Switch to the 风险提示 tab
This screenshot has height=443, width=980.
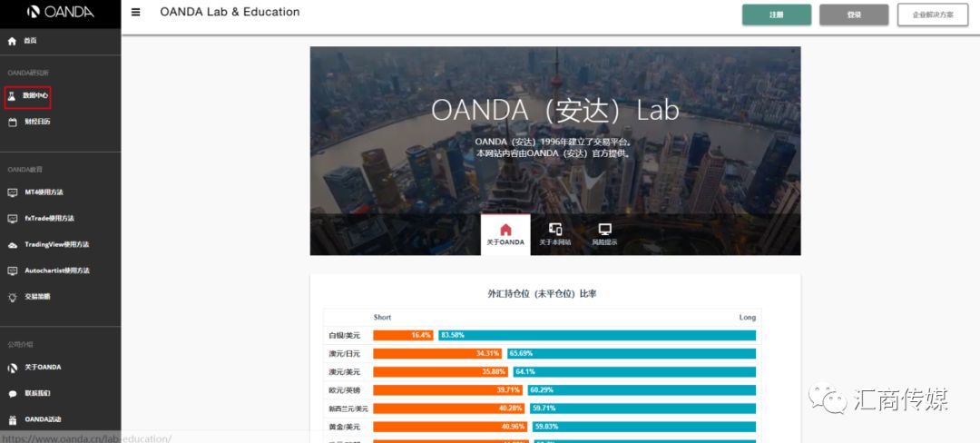[604, 235]
